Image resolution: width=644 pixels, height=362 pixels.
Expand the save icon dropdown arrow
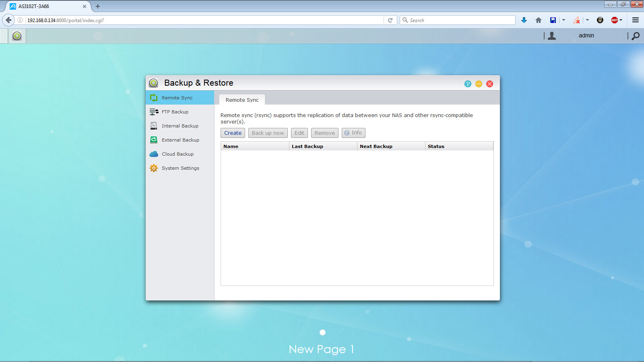point(563,20)
